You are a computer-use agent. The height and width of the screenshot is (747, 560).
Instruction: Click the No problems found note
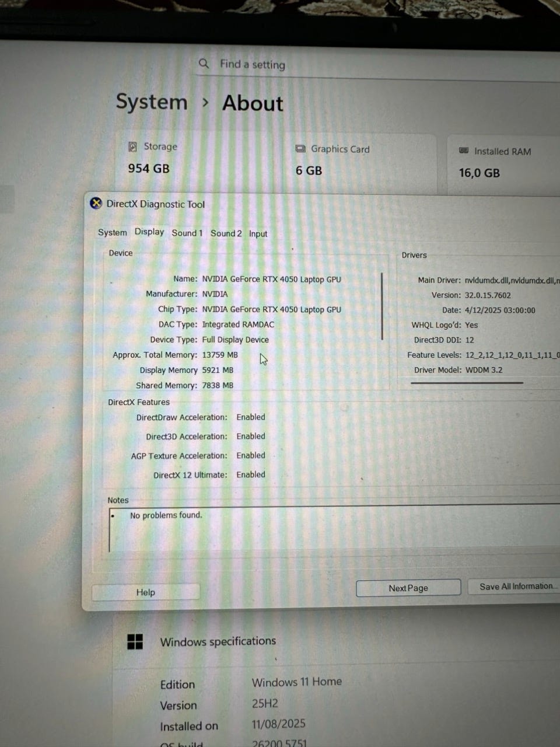[x=166, y=515]
